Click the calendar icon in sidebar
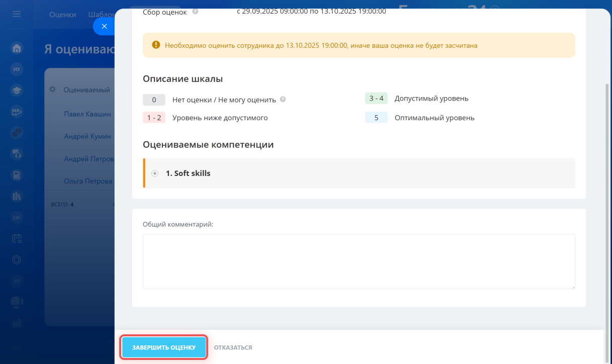The height and width of the screenshot is (364, 612). coord(17,238)
